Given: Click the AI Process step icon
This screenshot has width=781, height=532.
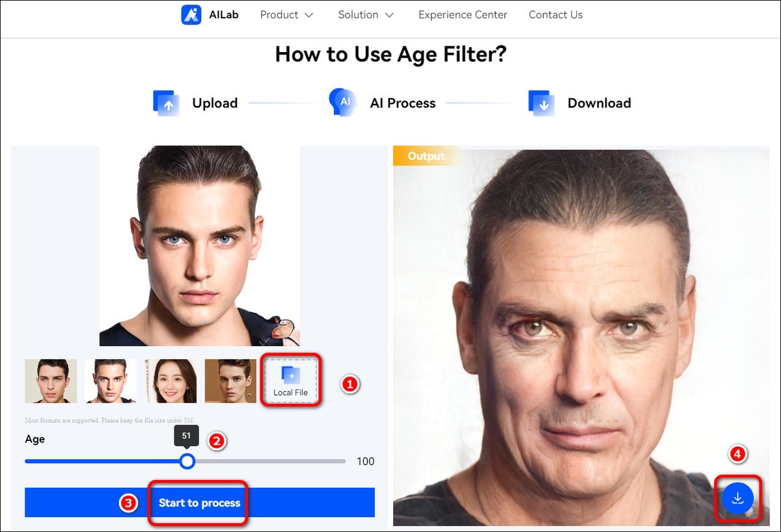Looking at the screenshot, I should pyautogui.click(x=342, y=102).
